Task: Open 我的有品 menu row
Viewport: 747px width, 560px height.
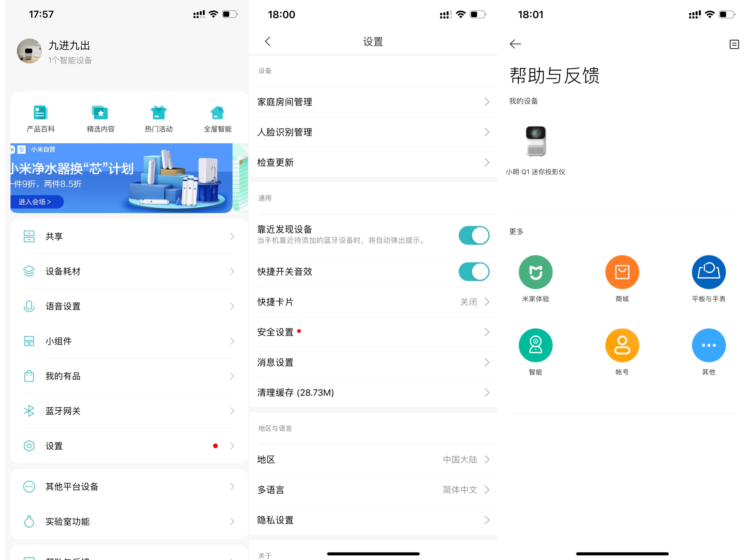Action: pyautogui.click(x=129, y=376)
